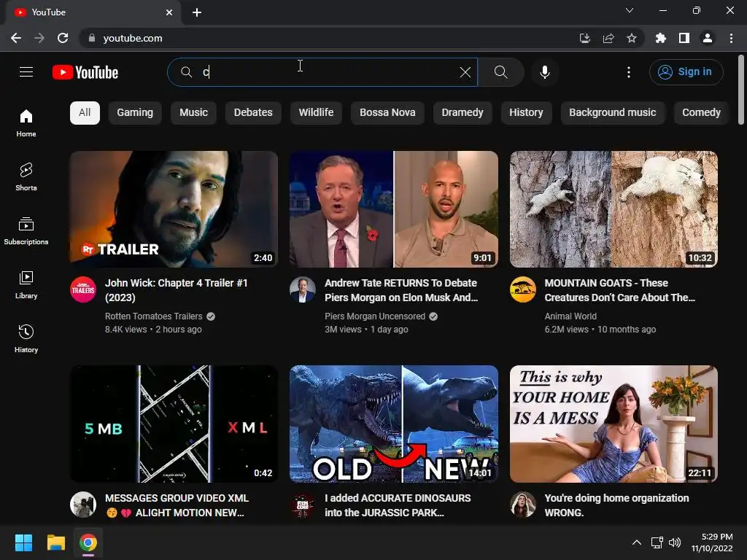Viewport: 747px width, 560px height.
Task: Click title MESSAGES GROUP VIDEO XML
Action: [177, 505]
